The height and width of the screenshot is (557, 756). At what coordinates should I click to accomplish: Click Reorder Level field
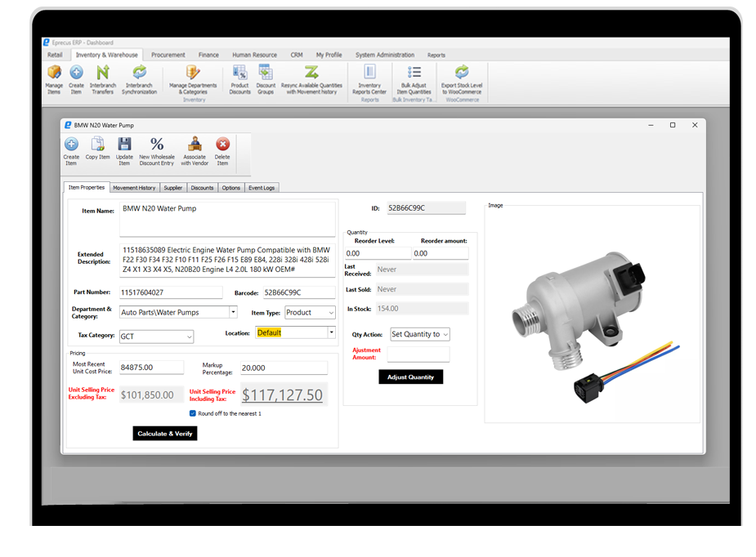pos(378,253)
